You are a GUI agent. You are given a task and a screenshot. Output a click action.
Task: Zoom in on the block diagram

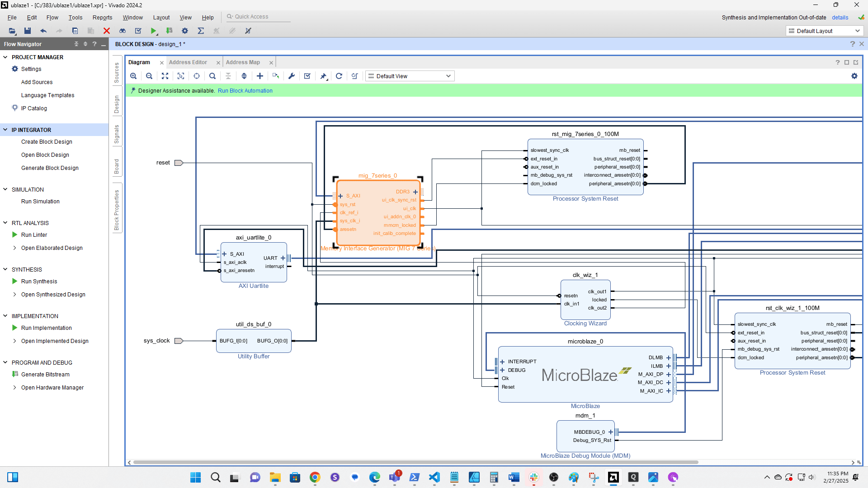[133, 76]
